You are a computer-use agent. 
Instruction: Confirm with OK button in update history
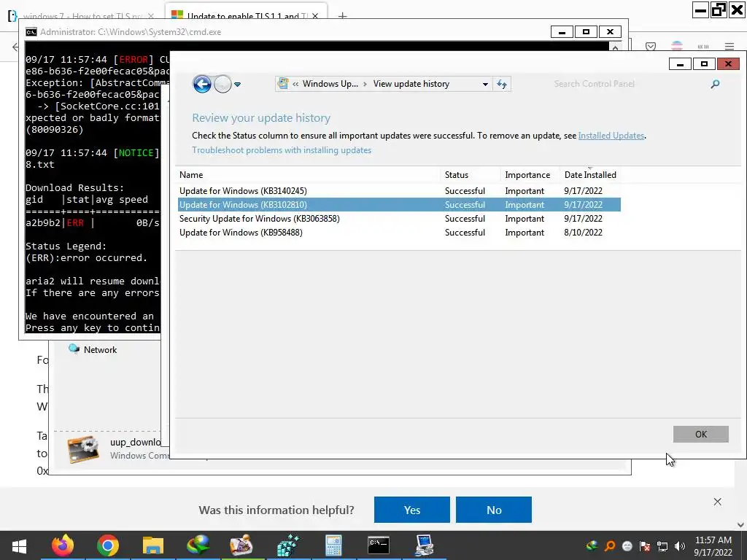pos(701,435)
